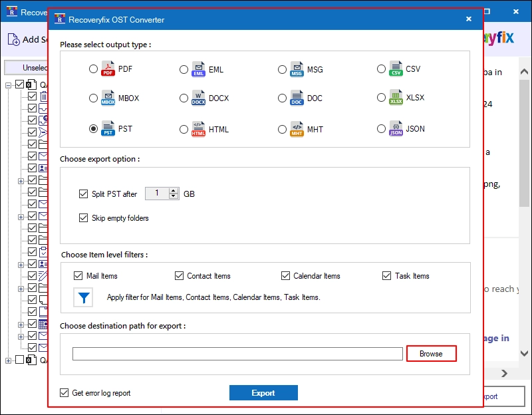Click the Add Source file icon in main window
Screen dimensions: 532x415
tap(13, 39)
